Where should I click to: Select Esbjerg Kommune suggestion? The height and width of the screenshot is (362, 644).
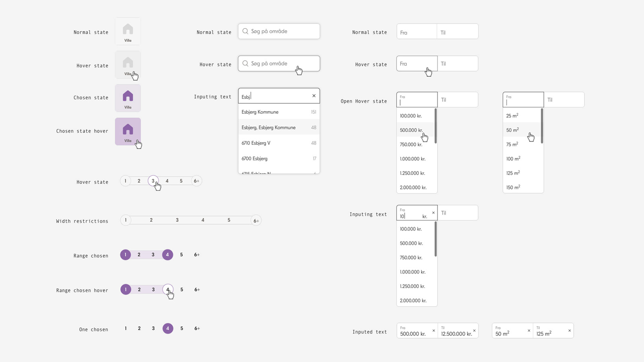tap(260, 112)
